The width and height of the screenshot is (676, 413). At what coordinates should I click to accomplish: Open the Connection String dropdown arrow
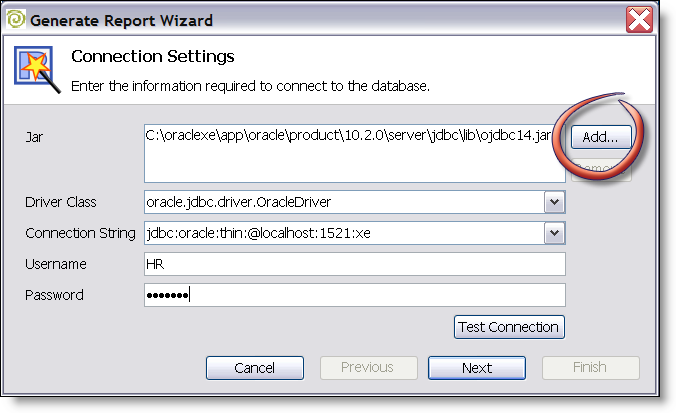tap(554, 233)
